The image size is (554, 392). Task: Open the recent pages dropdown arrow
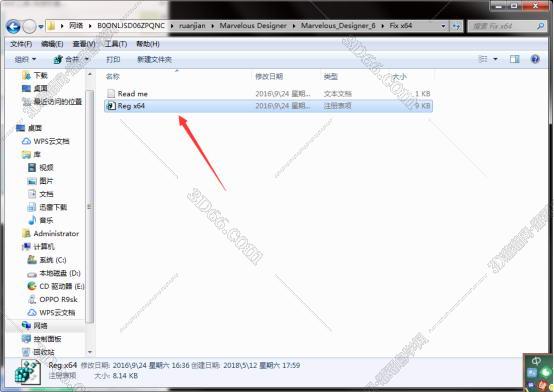[41, 27]
